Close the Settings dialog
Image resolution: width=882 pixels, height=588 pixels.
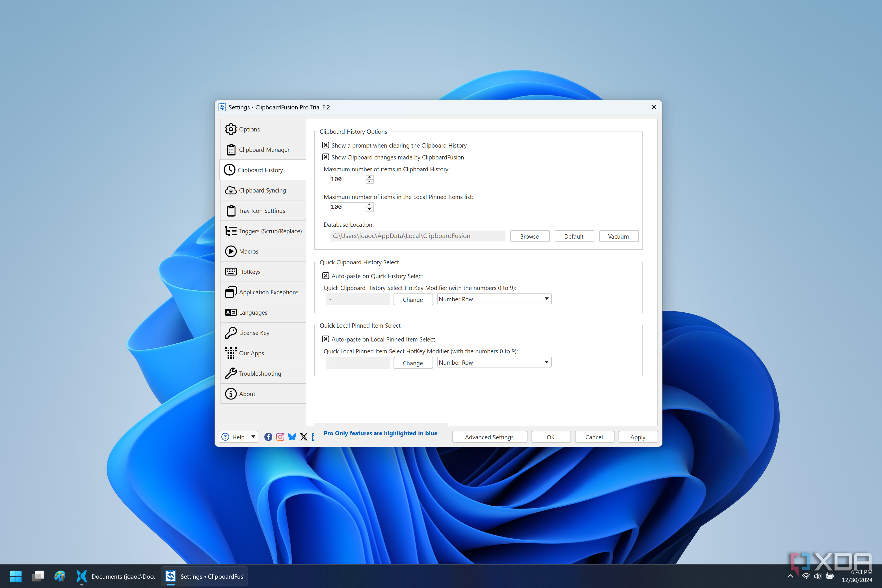point(654,107)
